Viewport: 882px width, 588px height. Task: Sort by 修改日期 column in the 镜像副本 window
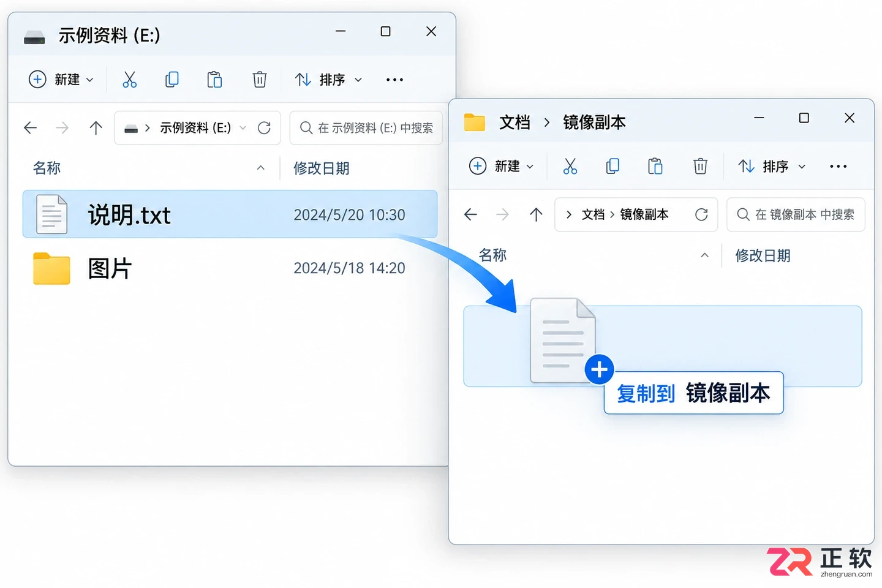pos(763,255)
